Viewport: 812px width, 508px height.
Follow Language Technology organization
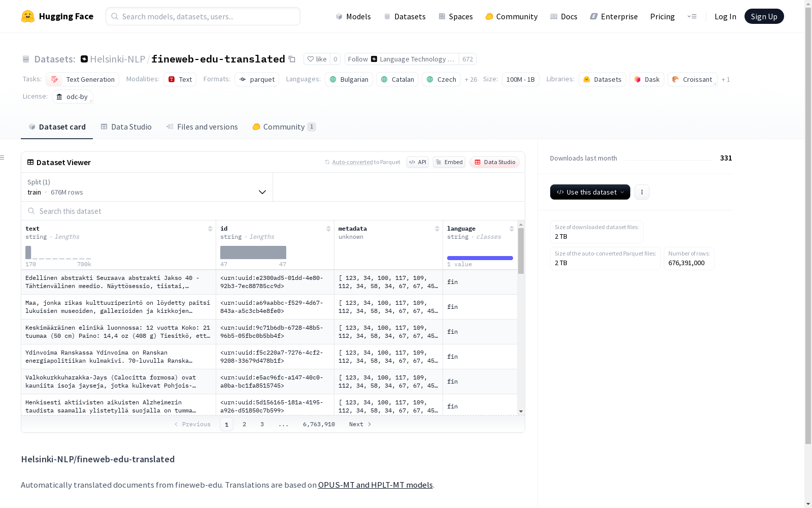coord(402,59)
